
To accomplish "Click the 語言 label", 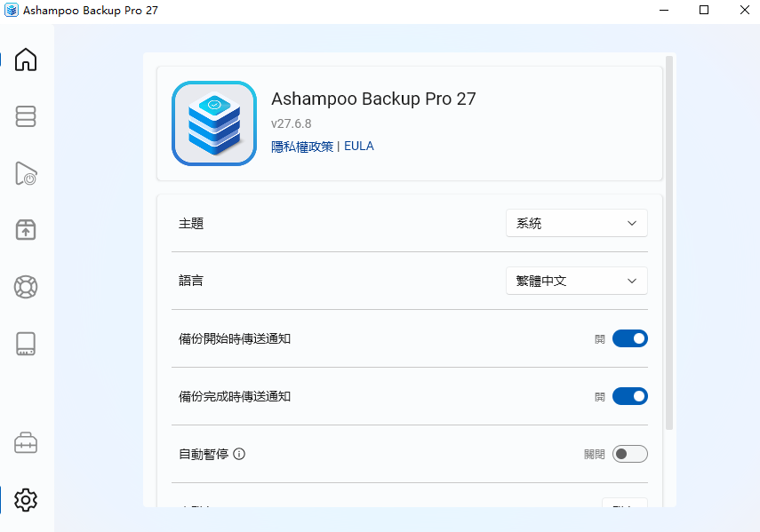I will (x=191, y=281).
